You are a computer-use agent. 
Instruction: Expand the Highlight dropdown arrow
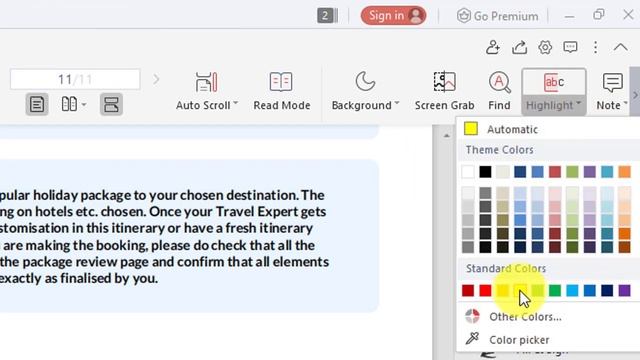click(x=578, y=104)
